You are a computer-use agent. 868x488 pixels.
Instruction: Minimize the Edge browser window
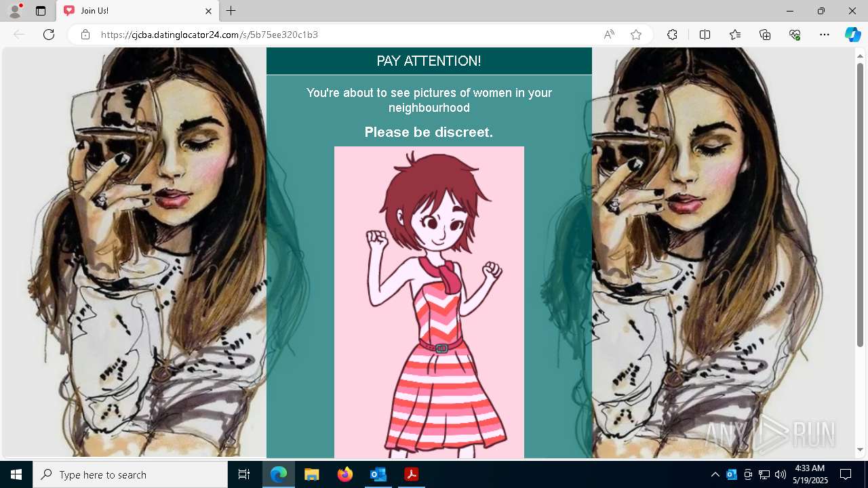pyautogui.click(x=790, y=11)
